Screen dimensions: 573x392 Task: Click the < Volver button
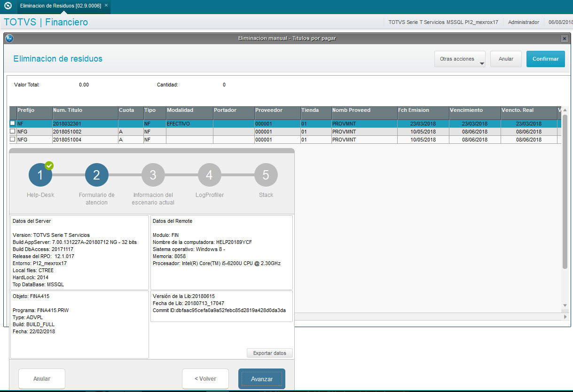(205, 379)
